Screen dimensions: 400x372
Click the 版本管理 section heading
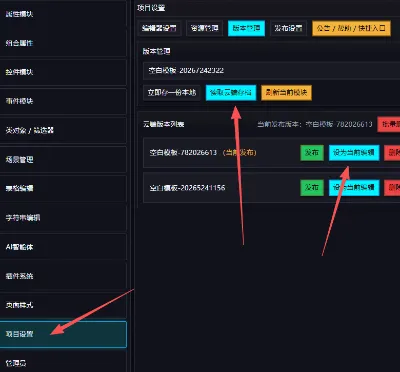pos(157,51)
